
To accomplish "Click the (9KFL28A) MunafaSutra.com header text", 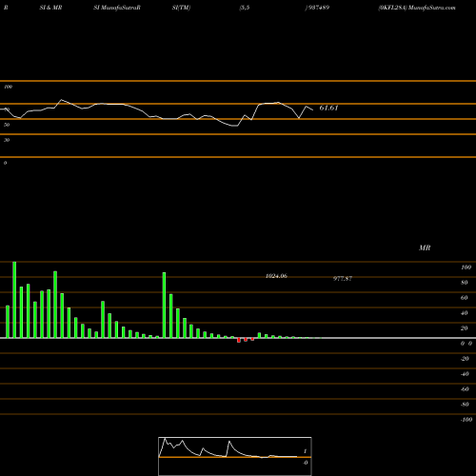I will (x=417, y=8).
